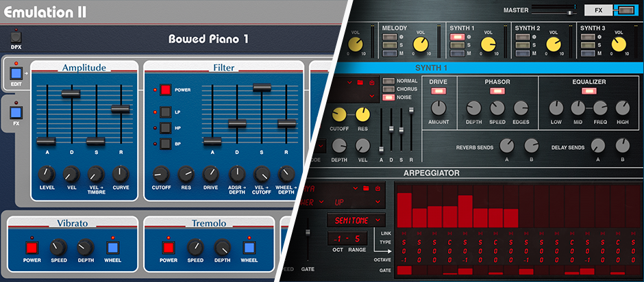Select the Chorus mode option
This screenshot has width=644, height=282.
[388, 89]
